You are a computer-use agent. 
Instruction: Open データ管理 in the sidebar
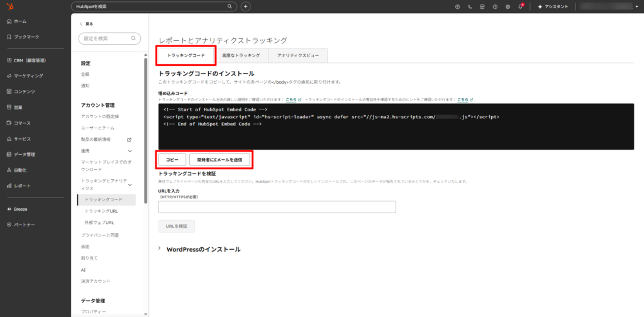(21, 154)
